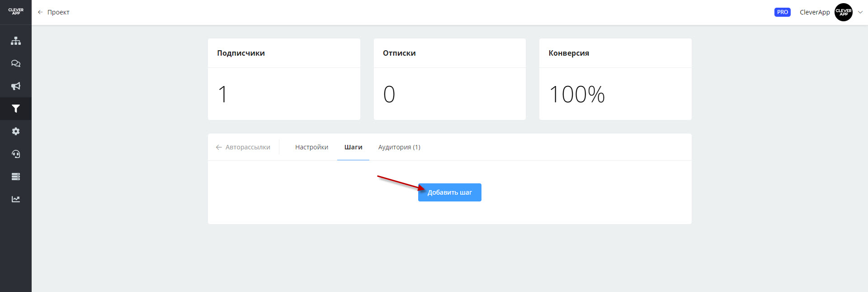This screenshot has height=292, width=868.
Task: Switch to the Настройки tab
Action: point(311,147)
